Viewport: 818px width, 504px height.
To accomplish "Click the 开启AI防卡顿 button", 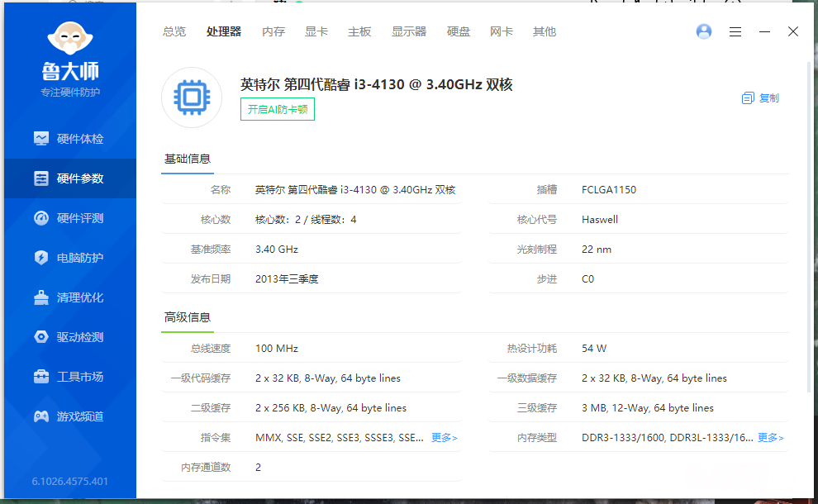I will (x=278, y=109).
